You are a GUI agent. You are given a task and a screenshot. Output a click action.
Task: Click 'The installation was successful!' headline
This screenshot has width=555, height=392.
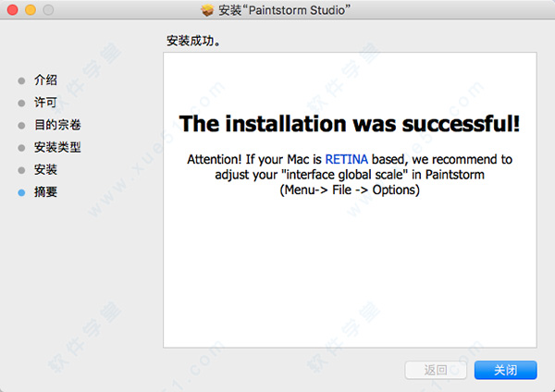[x=350, y=124]
